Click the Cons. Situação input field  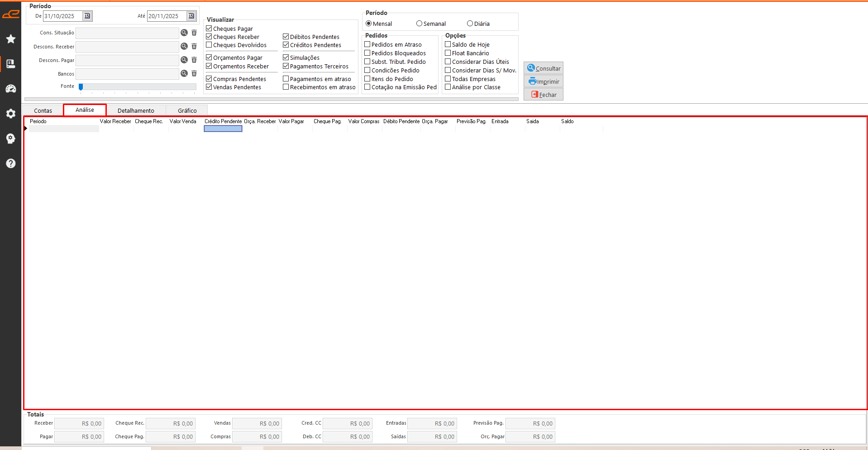tap(127, 33)
